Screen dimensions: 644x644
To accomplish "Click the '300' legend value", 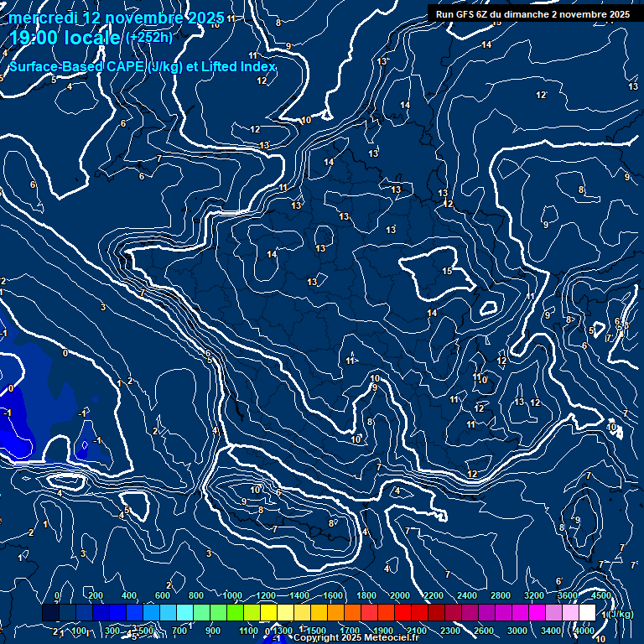I will 112,631.
